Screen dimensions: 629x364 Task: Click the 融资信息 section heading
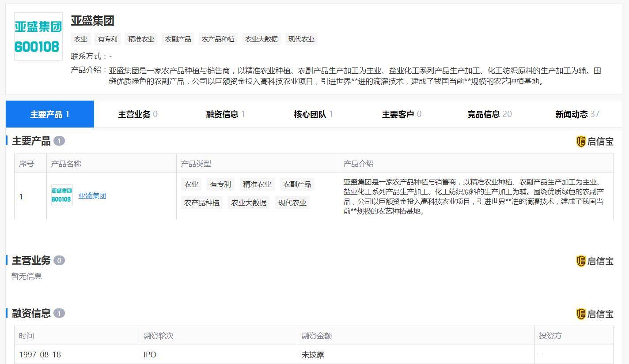[x=31, y=313]
